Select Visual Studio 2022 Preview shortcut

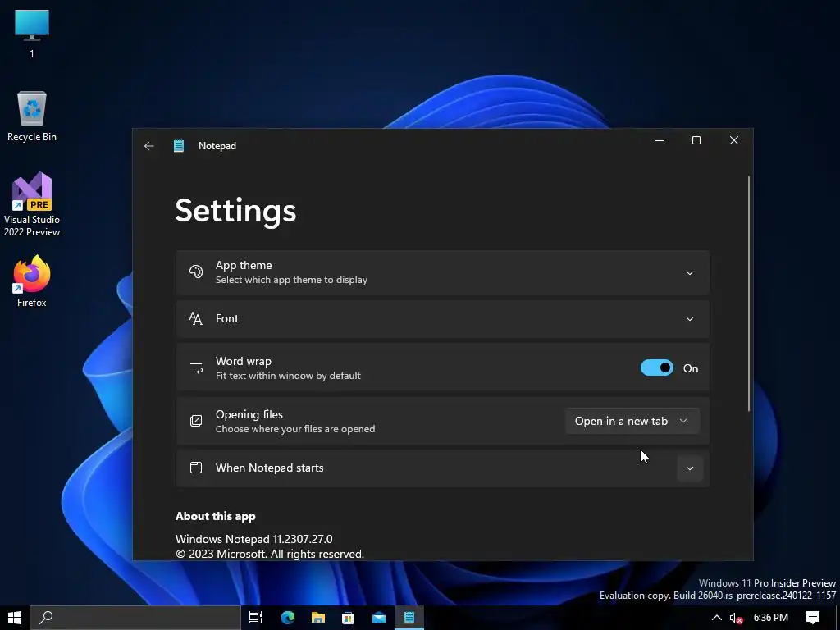click(32, 204)
